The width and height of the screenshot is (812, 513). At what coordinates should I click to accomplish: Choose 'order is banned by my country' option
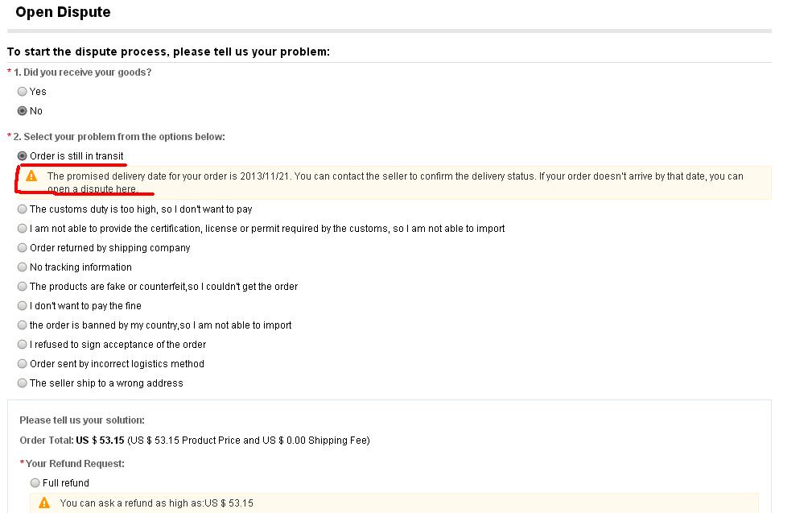tap(22, 325)
